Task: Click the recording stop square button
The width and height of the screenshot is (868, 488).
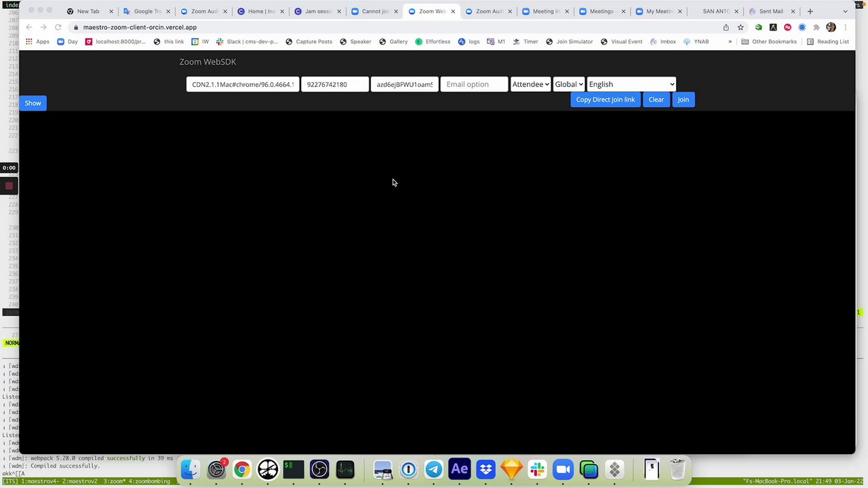Action: coord(9,186)
